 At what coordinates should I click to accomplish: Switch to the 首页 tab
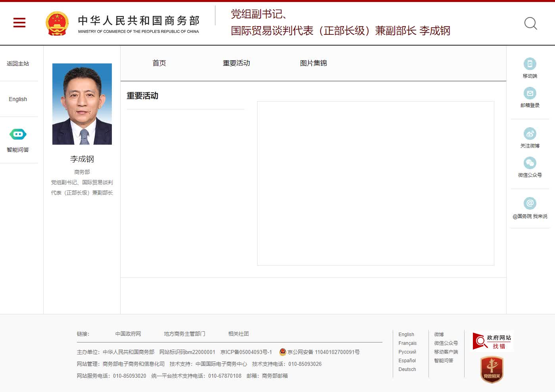point(159,63)
